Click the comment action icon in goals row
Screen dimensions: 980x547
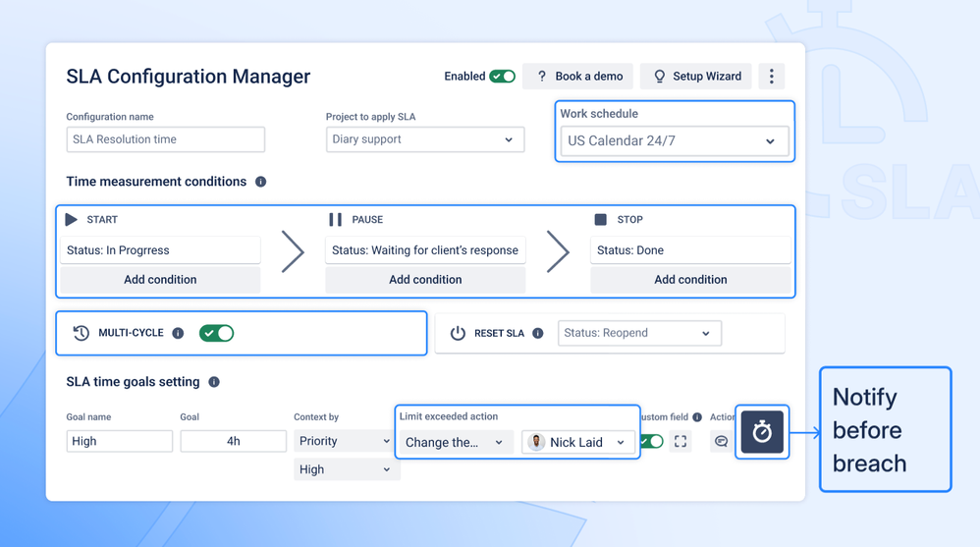(721, 441)
